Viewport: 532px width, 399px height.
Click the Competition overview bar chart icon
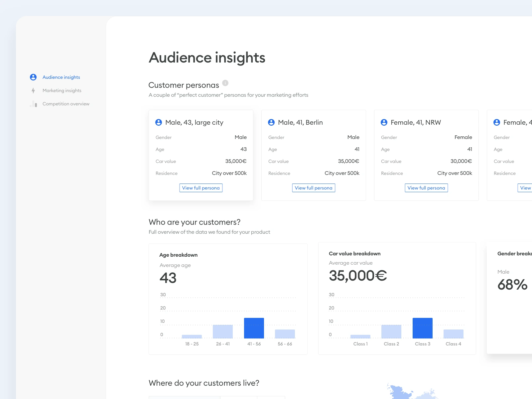tap(33, 104)
